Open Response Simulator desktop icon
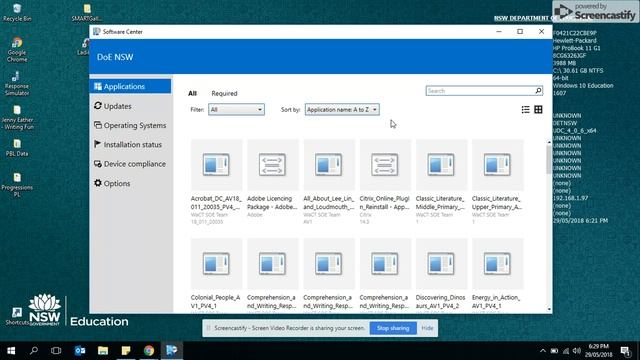The image size is (640, 360). click(17, 83)
